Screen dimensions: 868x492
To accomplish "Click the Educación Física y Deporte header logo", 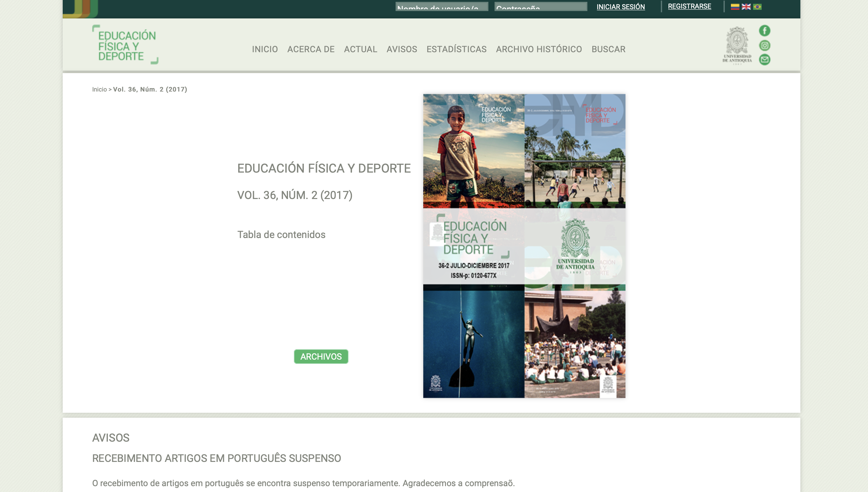I will [125, 45].
